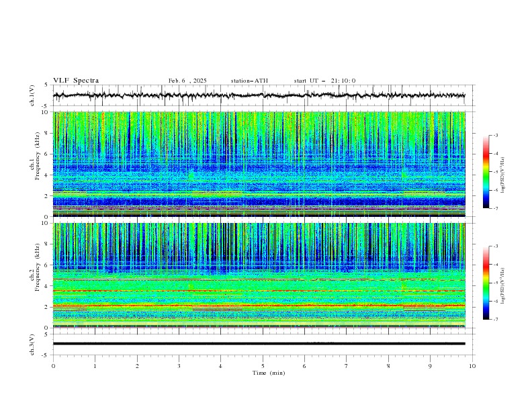Click the 'Time (min)' axis label
This screenshot has width=532, height=411.
(x=269, y=373)
